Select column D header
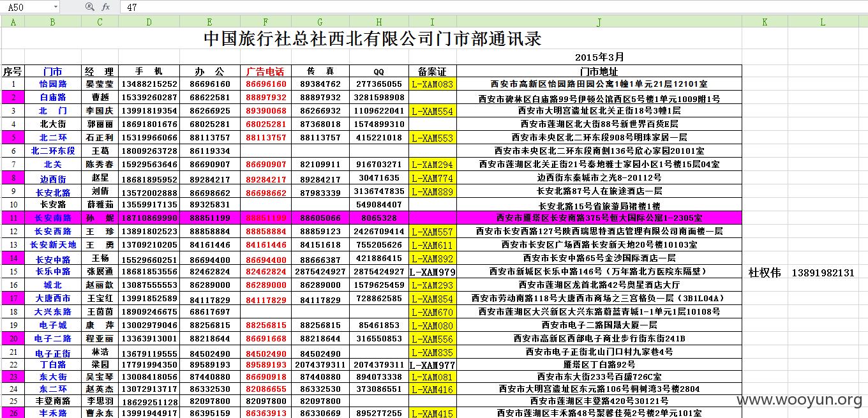Screen dimensions: 868x418 tap(149, 22)
